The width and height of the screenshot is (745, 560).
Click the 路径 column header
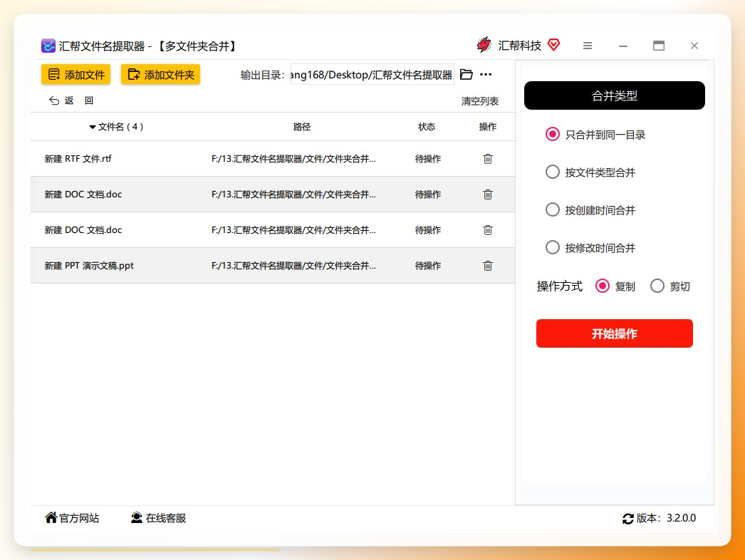[302, 127]
